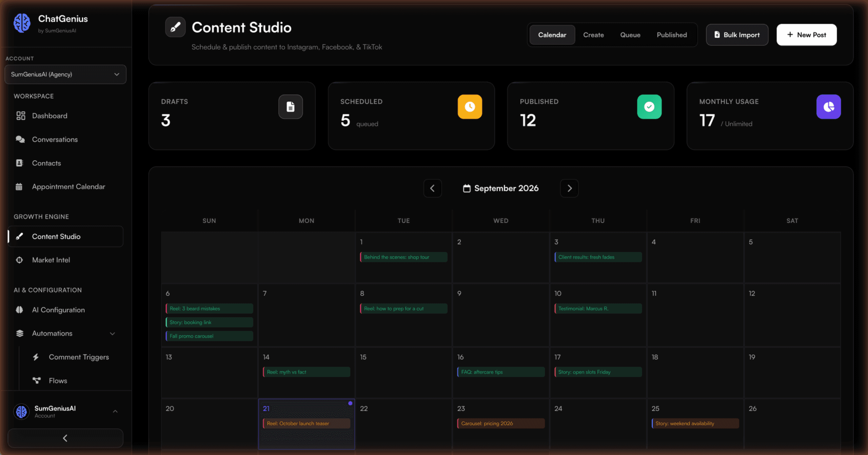
Task: Open 'Fall promo carousel' post
Action: coord(209,336)
